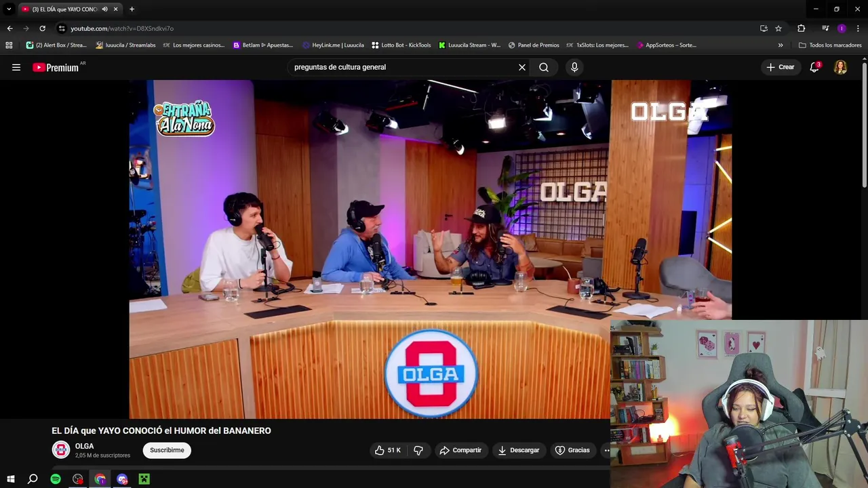Select the EL DÍA que YAYO tab
The height and width of the screenshot is (488, 868).
(x=65, y=9)
